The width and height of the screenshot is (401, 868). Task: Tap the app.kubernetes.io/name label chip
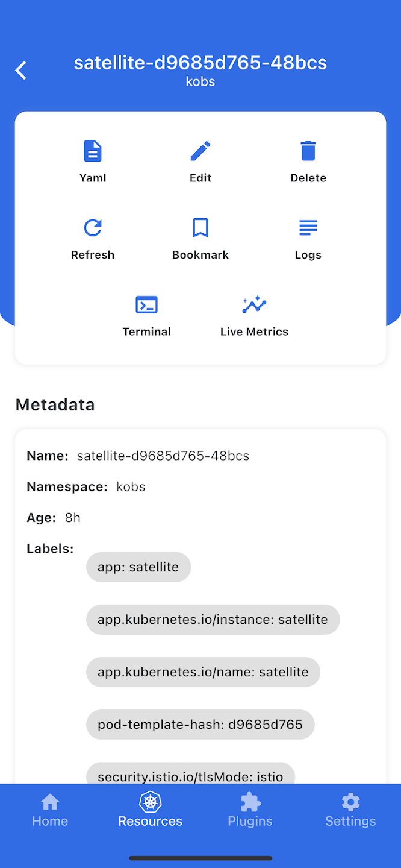pyautogui.click(x=203, y=672)
